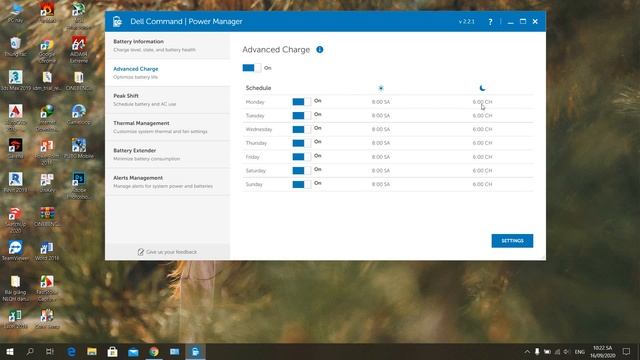This screenshot has width=640, height=360.
Task: Click the Advanced Charge info icon
Action: 320,49
